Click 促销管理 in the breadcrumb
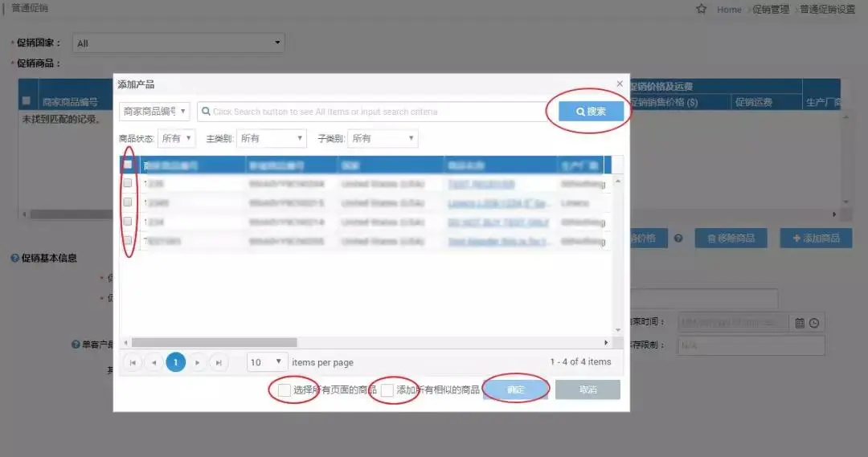 771,10
